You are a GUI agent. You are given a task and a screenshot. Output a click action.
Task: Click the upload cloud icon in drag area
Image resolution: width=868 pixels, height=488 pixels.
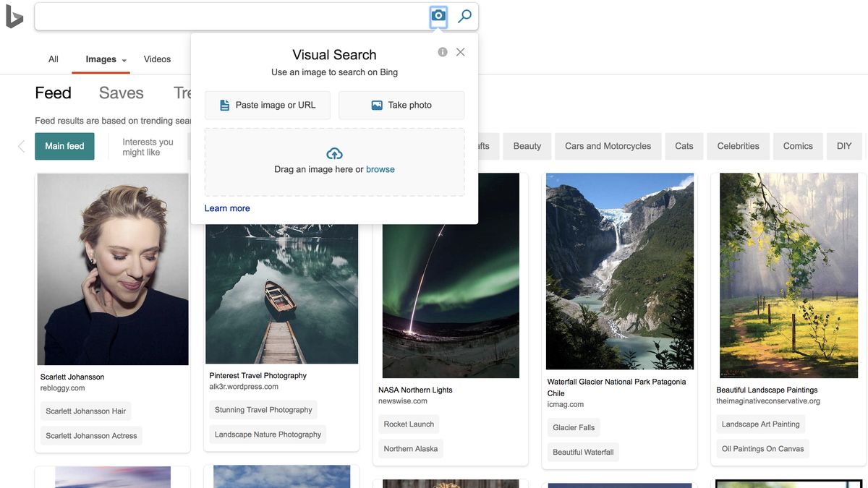coord(334,153)
